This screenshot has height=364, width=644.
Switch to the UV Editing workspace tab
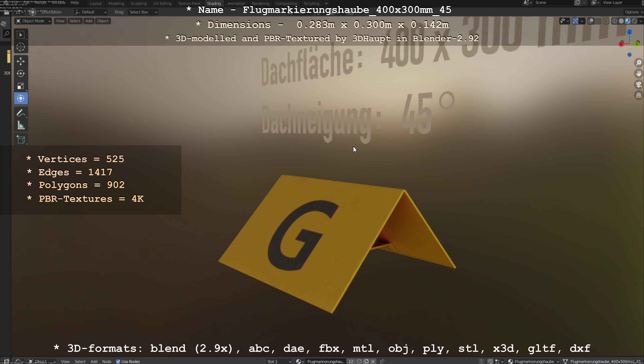click(162, 4)
